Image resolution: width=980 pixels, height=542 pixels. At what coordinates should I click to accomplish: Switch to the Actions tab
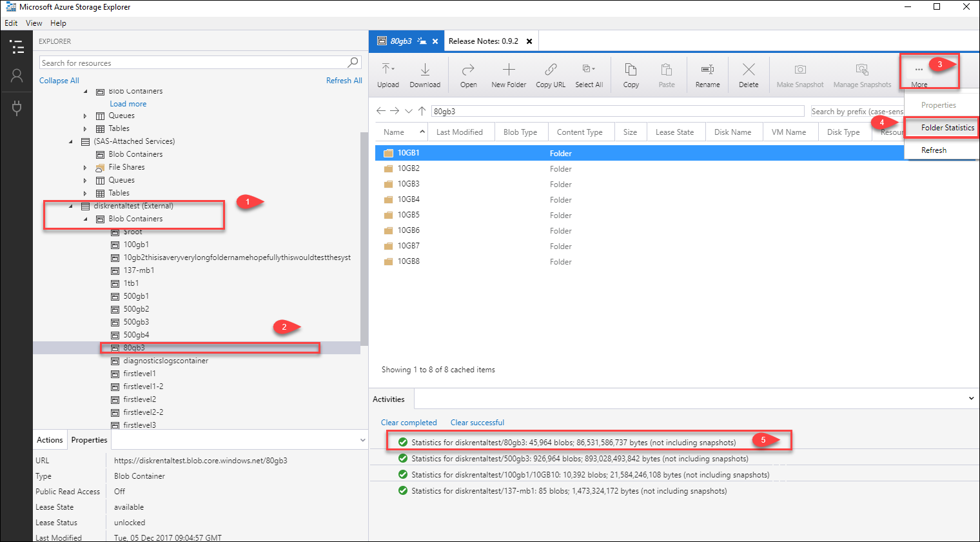pos(50,439)
